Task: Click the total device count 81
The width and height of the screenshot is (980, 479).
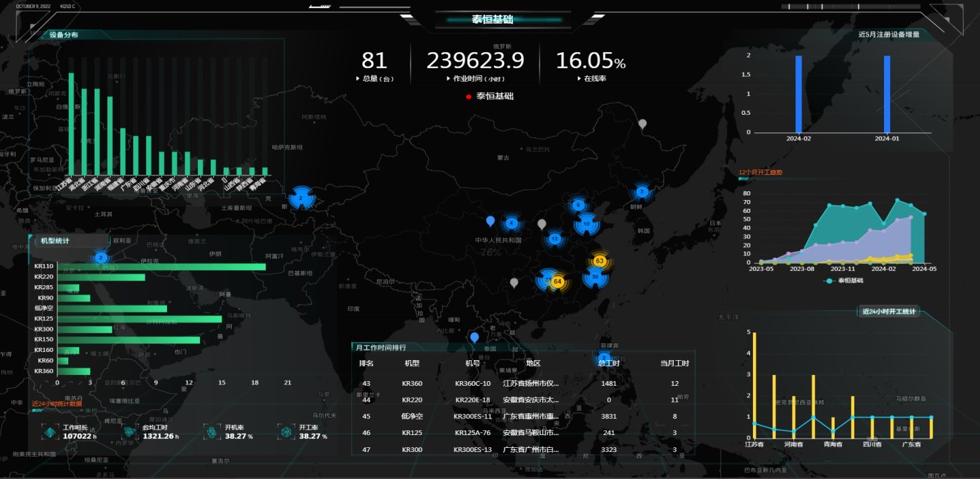Action: click(x=374, y=61)
